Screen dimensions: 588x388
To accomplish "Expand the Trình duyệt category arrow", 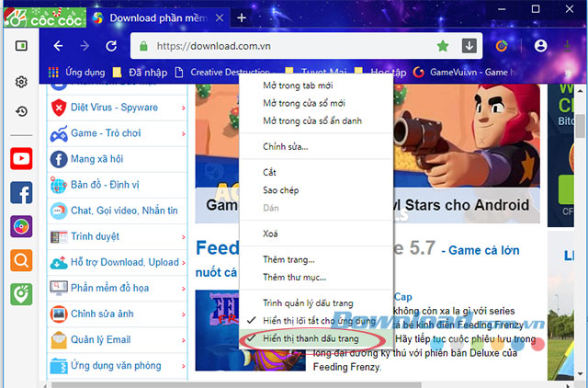I will [184, 237].
